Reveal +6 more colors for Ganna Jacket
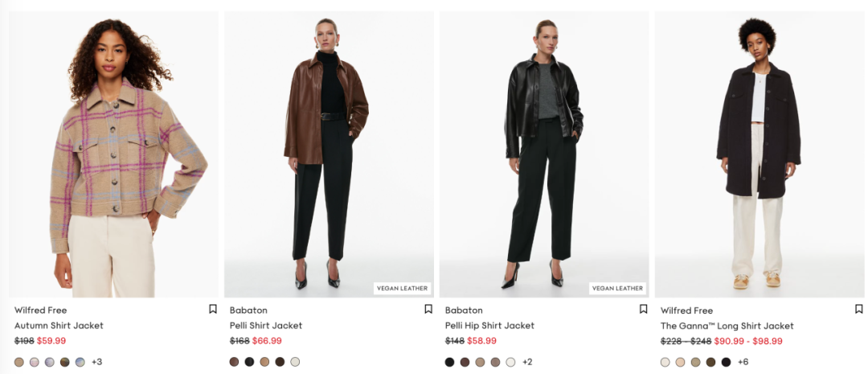Screen dimensions: 868x374 click(x=743, y=362)
